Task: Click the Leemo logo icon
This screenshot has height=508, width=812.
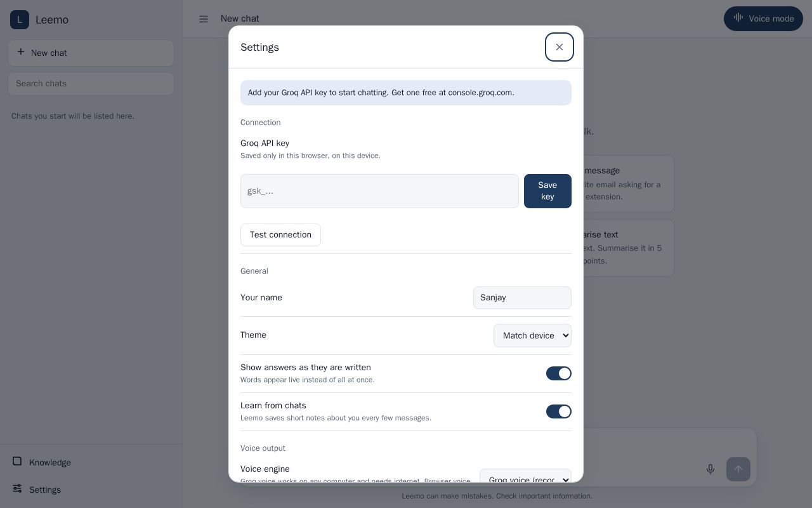Action: tap(20, 20)
